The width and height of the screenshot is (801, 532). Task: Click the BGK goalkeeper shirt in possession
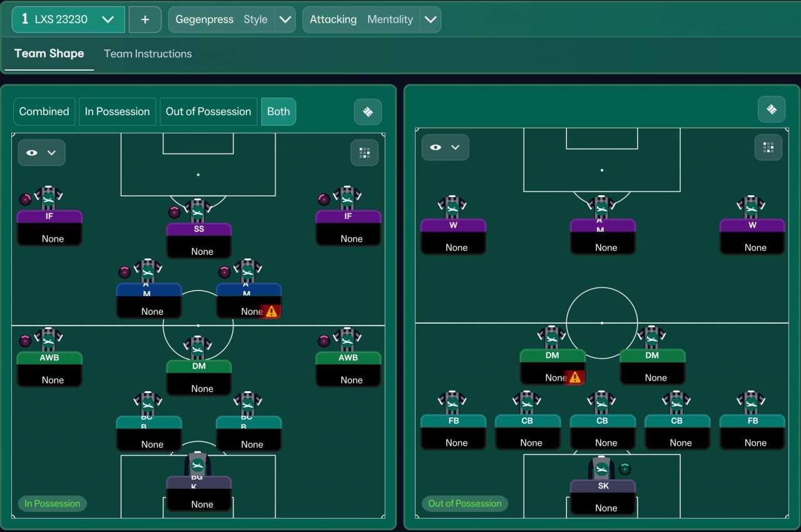[198, 464]
